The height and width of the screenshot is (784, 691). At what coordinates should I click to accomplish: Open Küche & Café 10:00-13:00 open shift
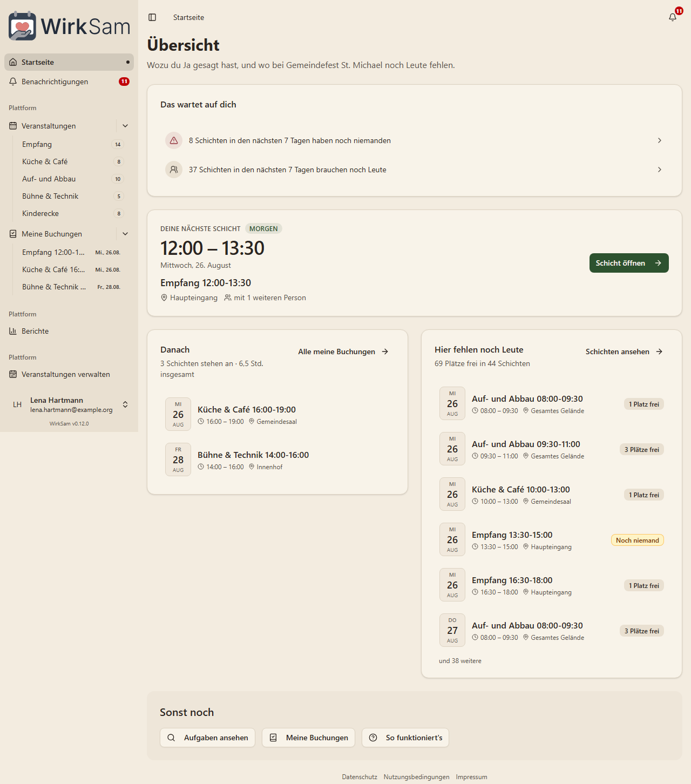coord(552,495)
